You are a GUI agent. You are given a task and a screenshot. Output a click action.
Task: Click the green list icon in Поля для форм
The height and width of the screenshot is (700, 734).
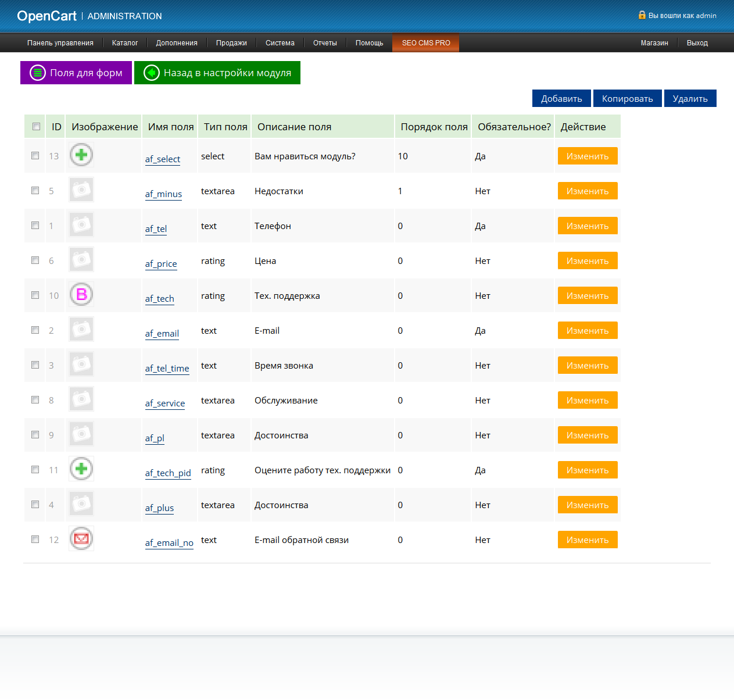(x=38, y=73)
